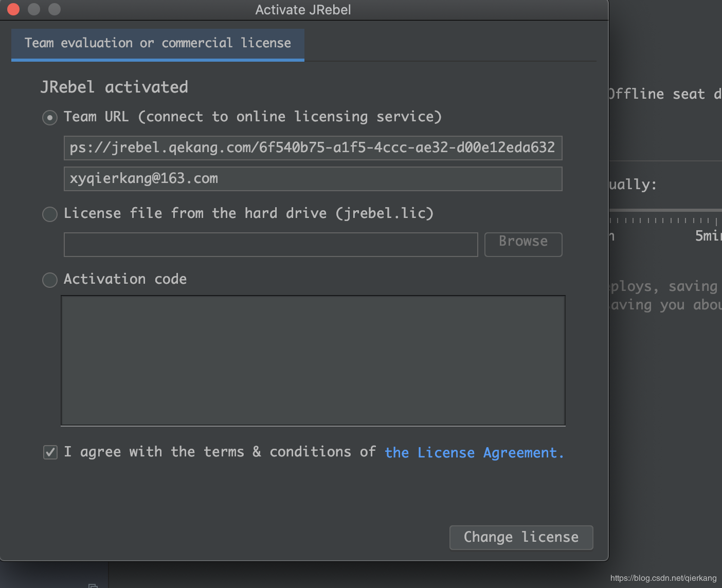This screenshot has width=722, height=588.
Task: Click inside the Activation code text area
Action: point(313,360)
